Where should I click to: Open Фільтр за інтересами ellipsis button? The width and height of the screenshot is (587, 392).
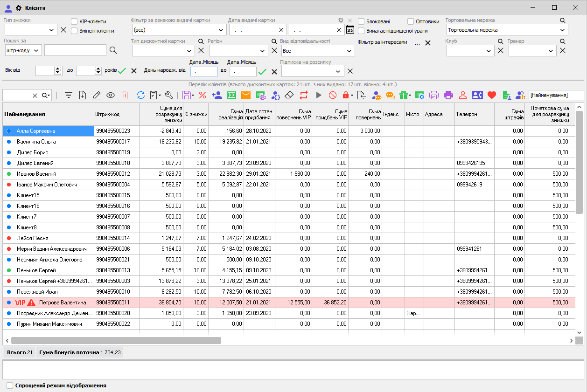417,42
